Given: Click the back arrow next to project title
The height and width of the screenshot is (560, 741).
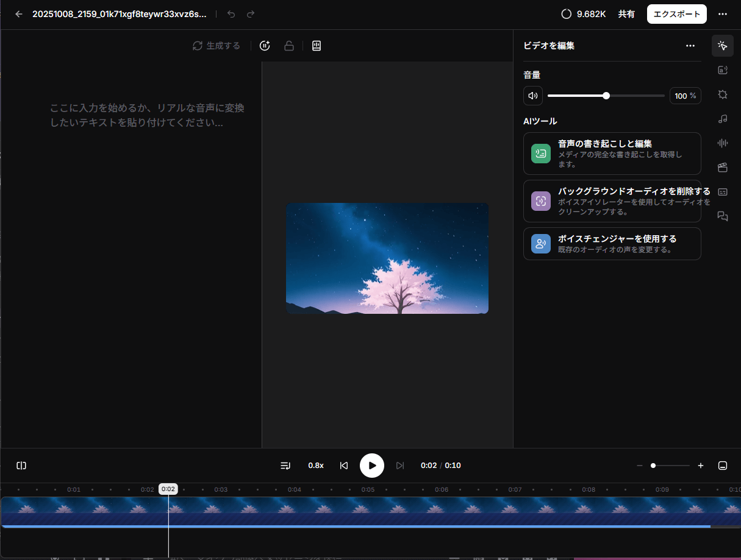Looking at the screenshot, I should coord(19,14).
